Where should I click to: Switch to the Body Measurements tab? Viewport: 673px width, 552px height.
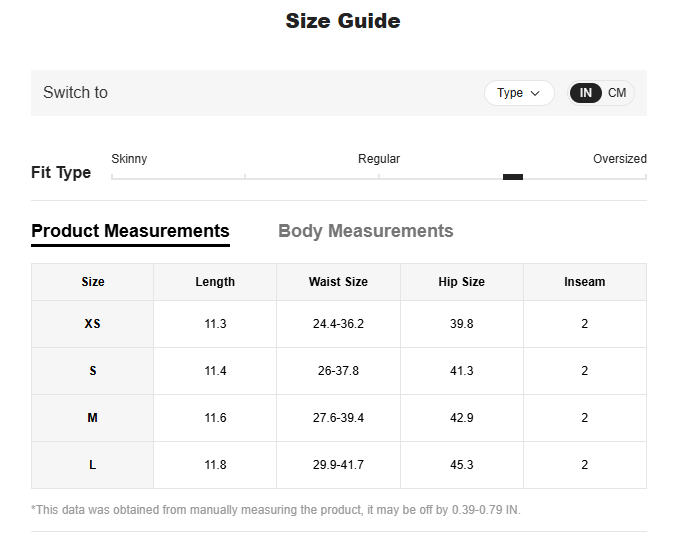click(365, 231)
